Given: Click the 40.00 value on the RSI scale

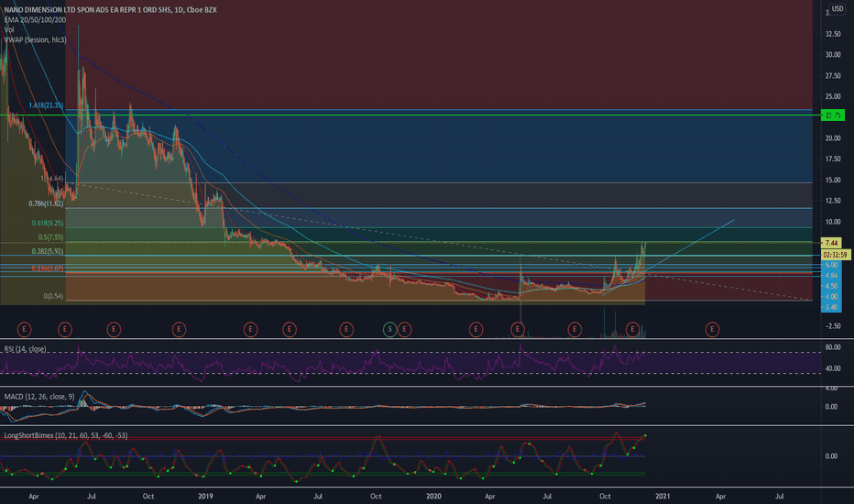Looking at the screenshot, I should tap(833, 368).
